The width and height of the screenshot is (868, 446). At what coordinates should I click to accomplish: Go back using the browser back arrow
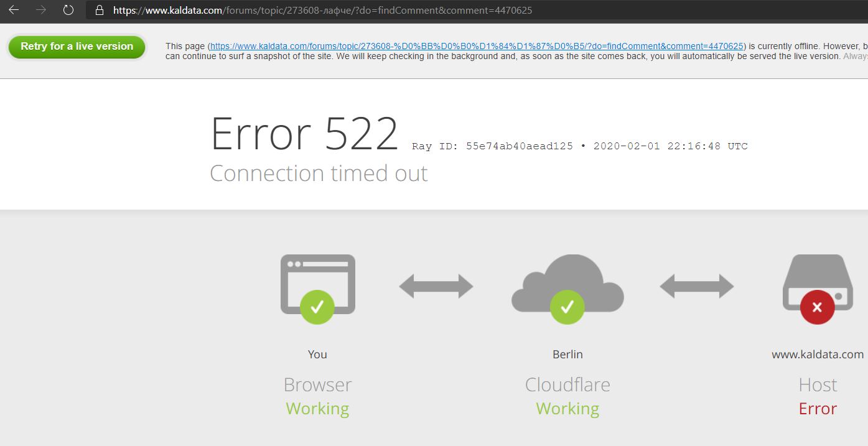point(14,10)
